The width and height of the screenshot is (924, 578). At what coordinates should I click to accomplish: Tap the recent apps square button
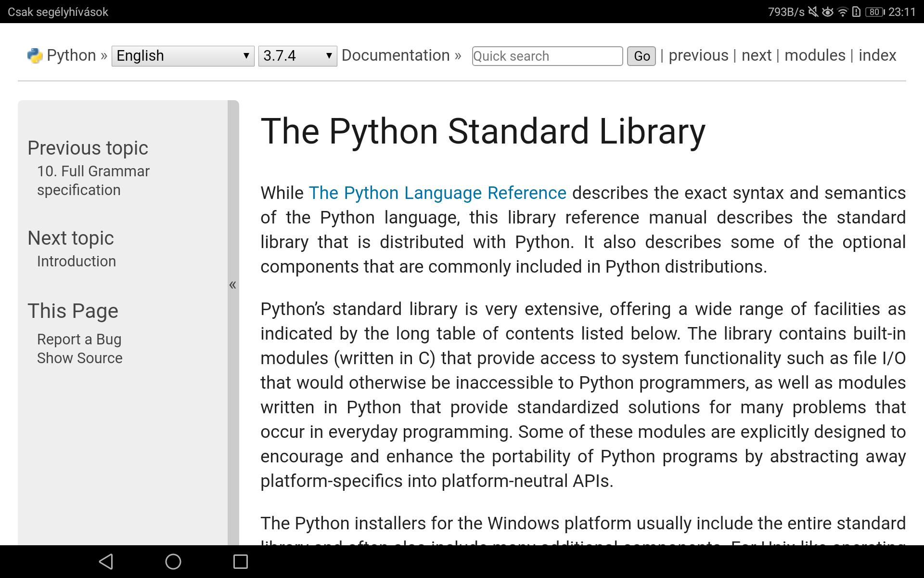tap(240, 561)
